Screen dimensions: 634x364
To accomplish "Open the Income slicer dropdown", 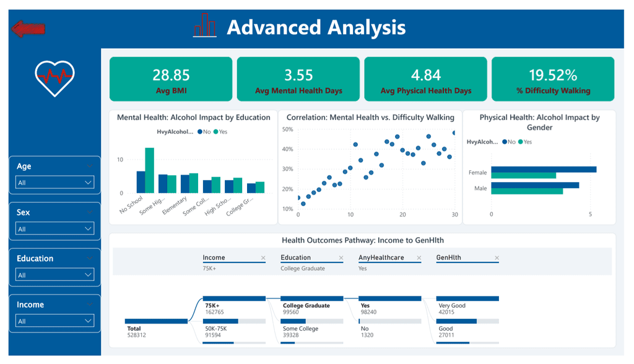I will (x=55, y=321).
